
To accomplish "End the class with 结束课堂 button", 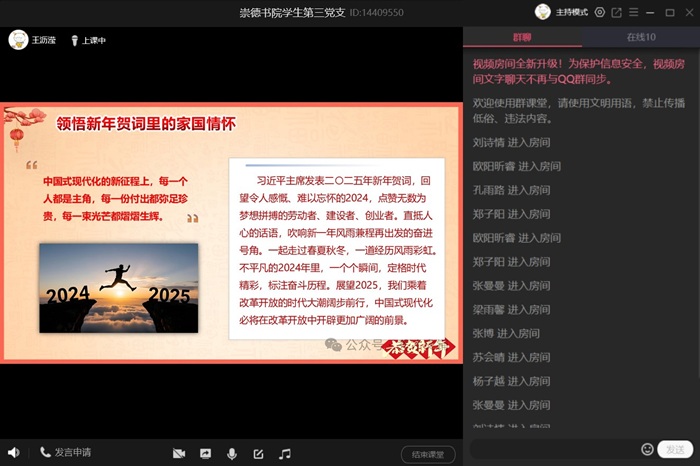I will (x=427, y=454).
